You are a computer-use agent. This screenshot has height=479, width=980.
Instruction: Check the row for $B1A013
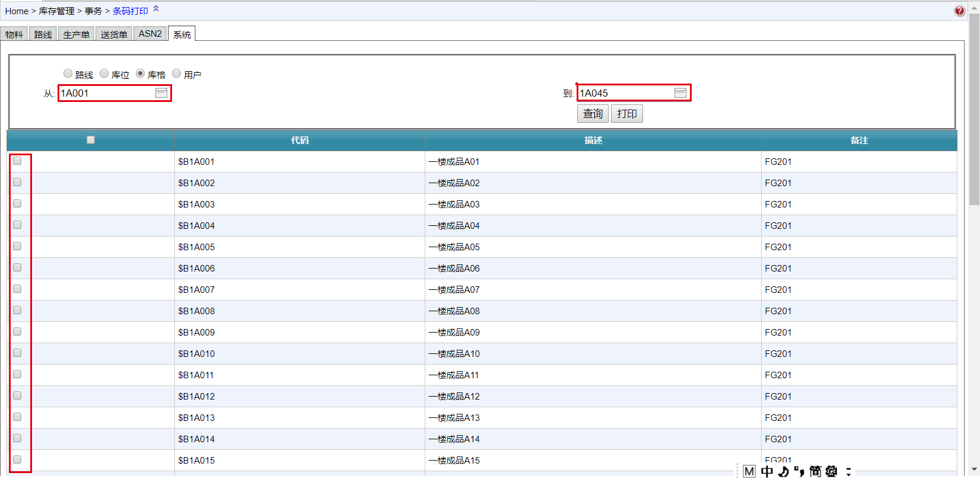coord(17,417)
